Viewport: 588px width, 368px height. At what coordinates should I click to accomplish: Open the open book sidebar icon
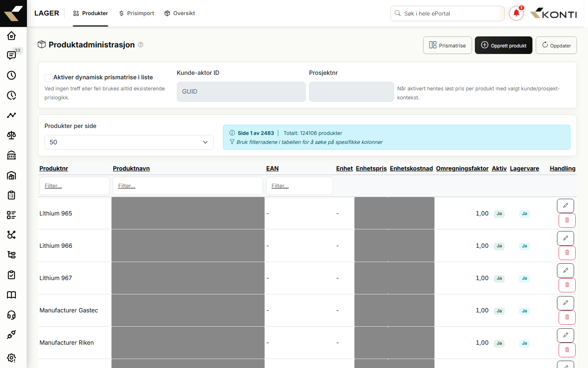pyautogui.click(x=11, y=295)
